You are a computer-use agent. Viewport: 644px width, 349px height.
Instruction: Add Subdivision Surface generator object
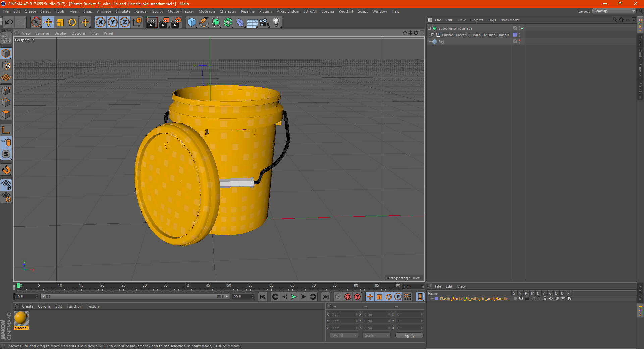click(216, 22)
